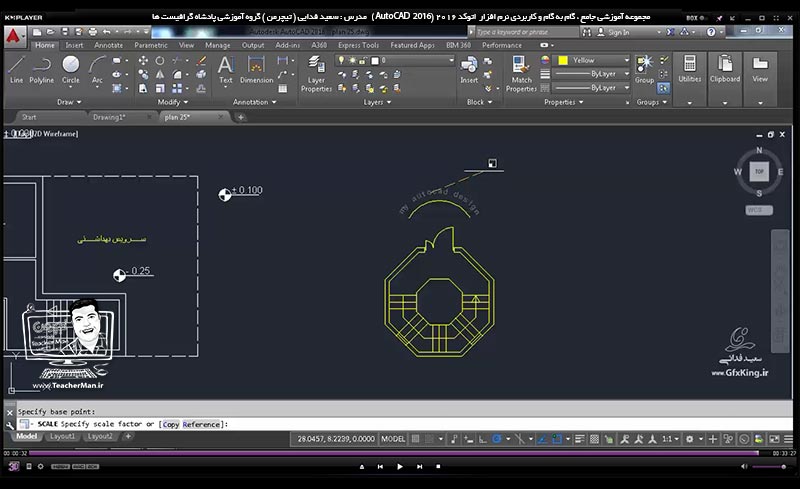Toggle transparency display in status bar
Image resolution: width=800 pixels, height=489 pixels.
click(x=594, y=439)
